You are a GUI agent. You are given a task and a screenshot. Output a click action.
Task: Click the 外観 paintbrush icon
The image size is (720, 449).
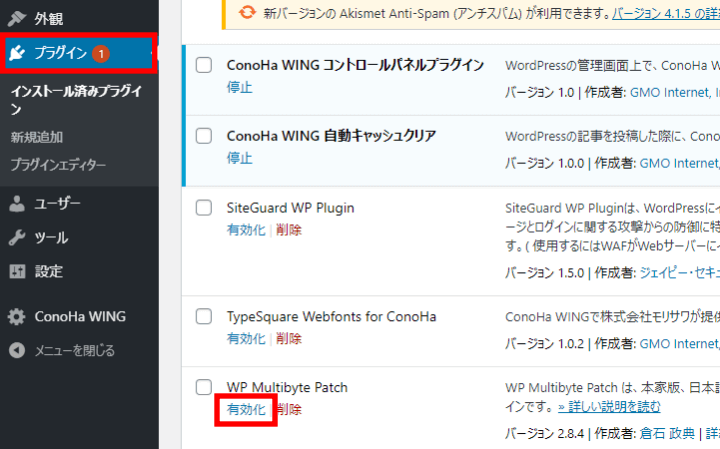click(17, 18)
